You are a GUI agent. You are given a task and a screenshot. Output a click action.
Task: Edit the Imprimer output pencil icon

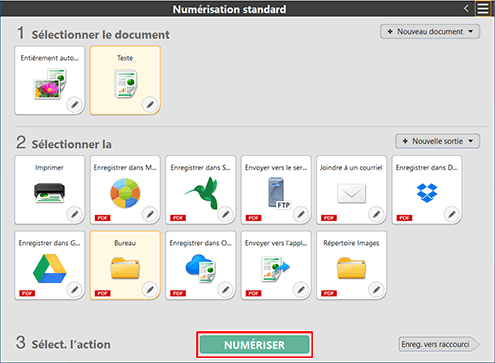[75, 214]
